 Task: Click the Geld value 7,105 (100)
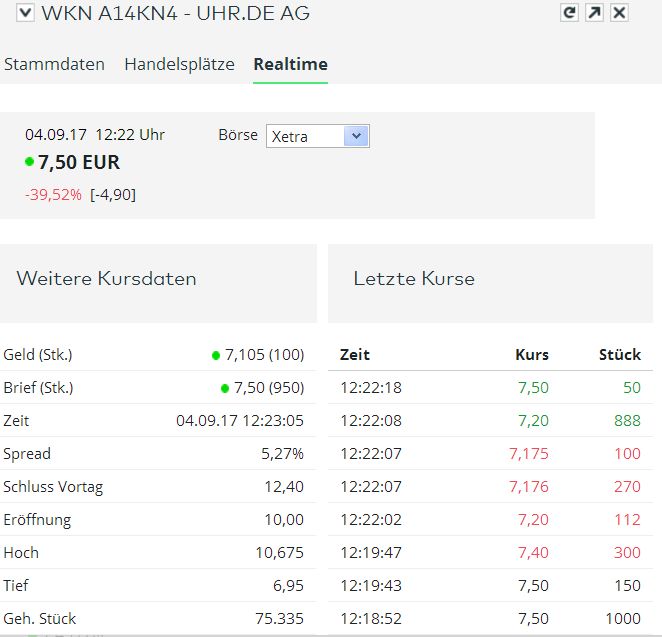(x=264, y=355)
